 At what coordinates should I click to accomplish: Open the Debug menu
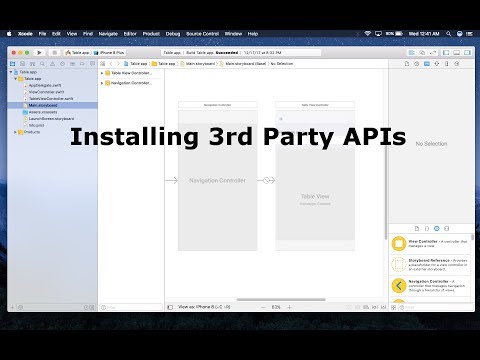click(173, 34)
